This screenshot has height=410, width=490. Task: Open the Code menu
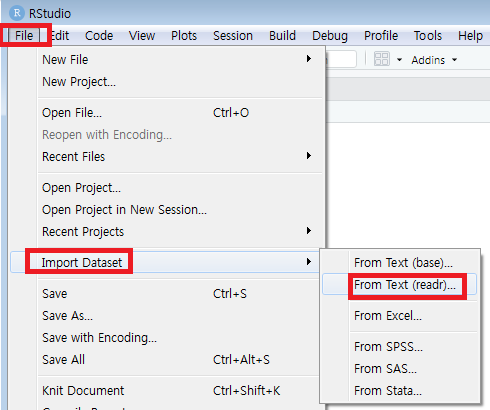[x=99, y=35]
